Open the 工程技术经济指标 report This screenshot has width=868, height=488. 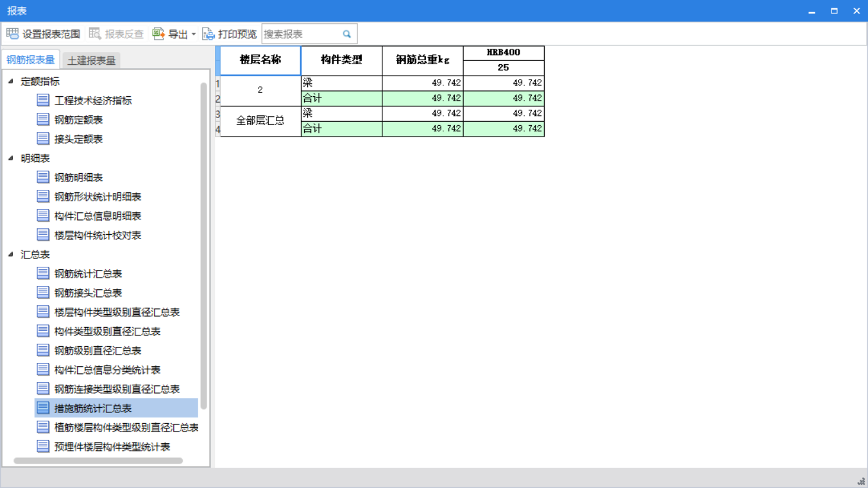[93, 101]
